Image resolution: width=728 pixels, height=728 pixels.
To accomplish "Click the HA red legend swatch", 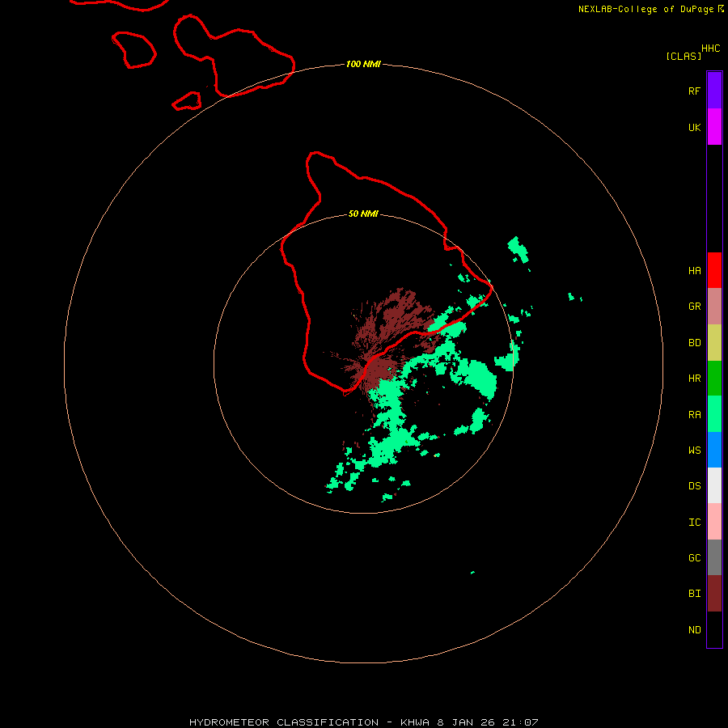I will 714,270.
